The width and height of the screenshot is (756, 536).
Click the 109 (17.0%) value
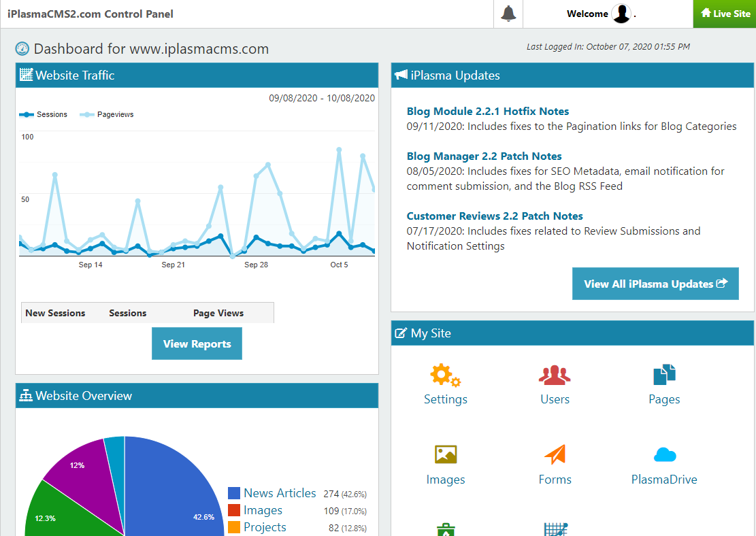pos(345,511)
